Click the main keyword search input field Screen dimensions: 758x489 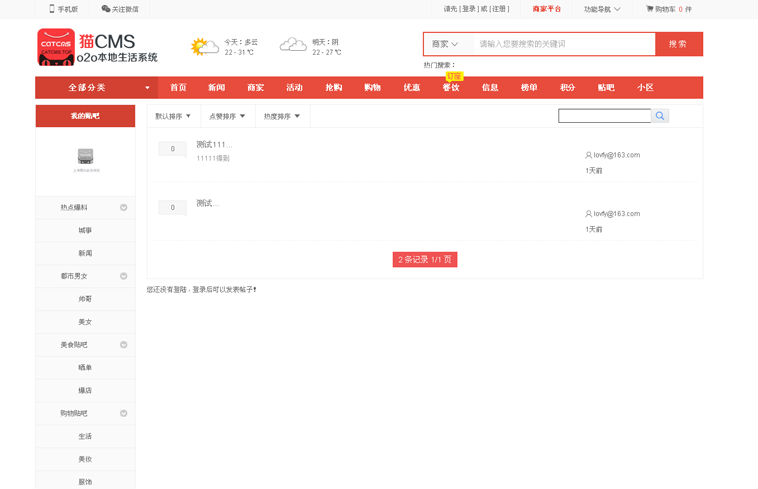(x=564, y=44)
